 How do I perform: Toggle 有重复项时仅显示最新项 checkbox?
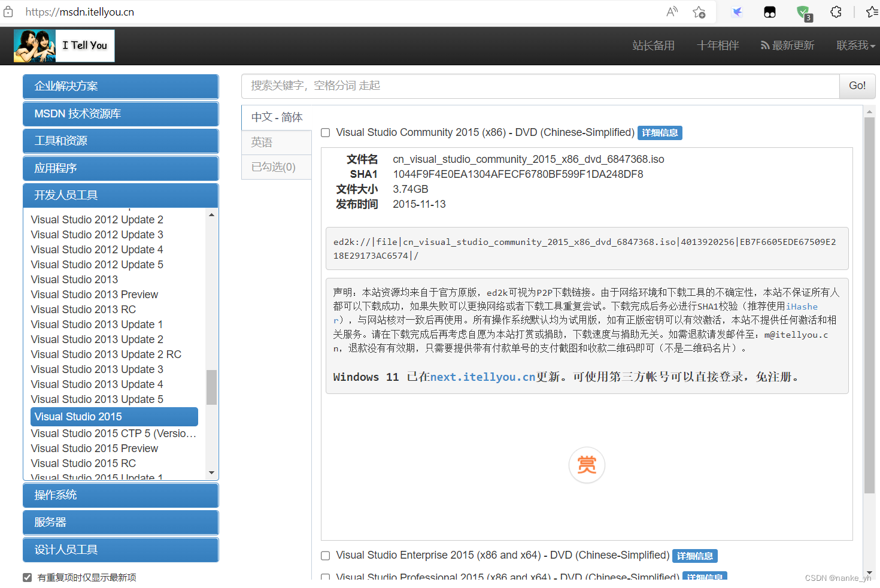pos(27,577)
